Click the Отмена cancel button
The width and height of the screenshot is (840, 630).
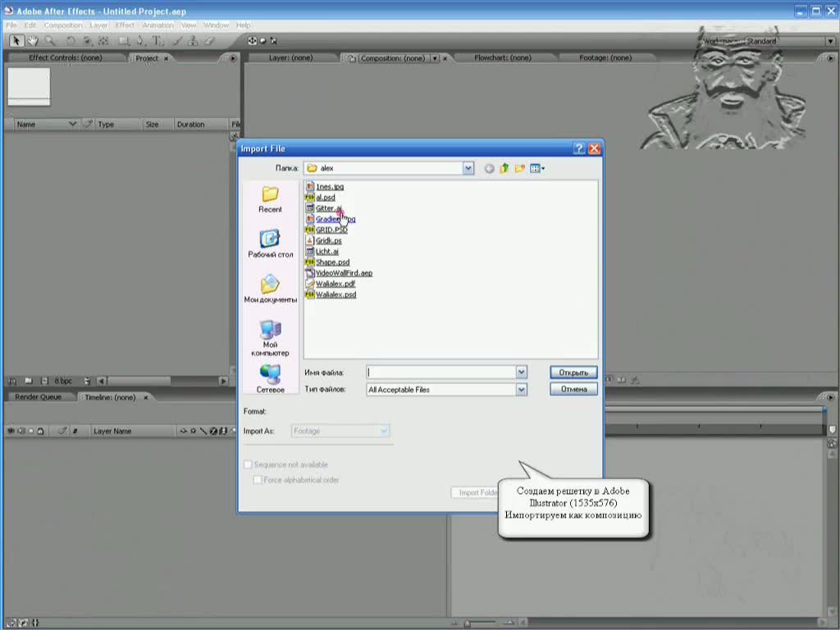pyautogui.click(x=573, y=390)
